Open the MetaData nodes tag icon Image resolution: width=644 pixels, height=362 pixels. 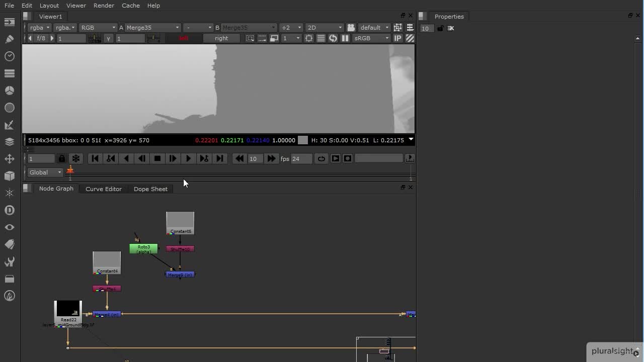(x=10, y=244)
